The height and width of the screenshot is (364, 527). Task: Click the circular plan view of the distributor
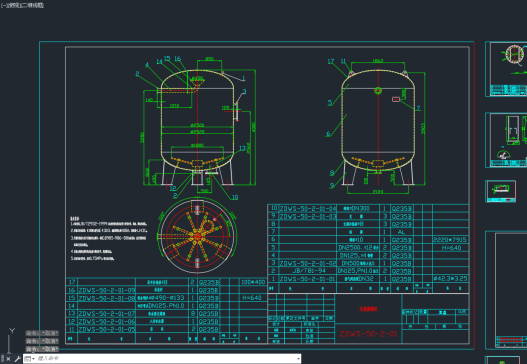[197, 236]
